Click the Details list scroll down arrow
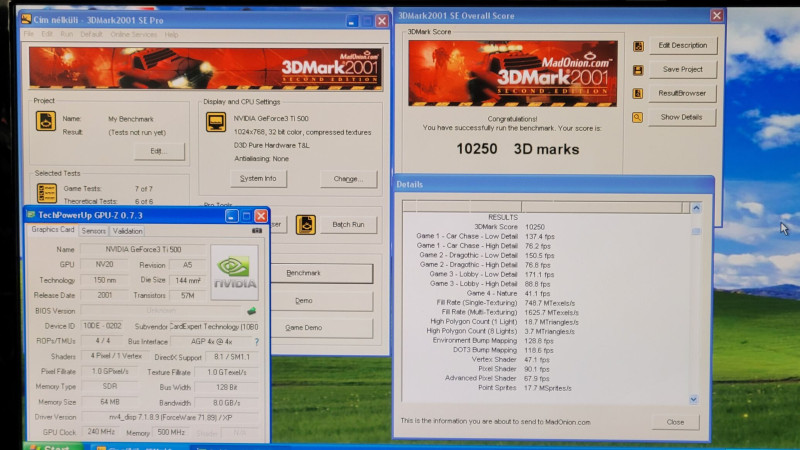The height and width of the screenshot is (450, 800). click(x=694, y=399)
